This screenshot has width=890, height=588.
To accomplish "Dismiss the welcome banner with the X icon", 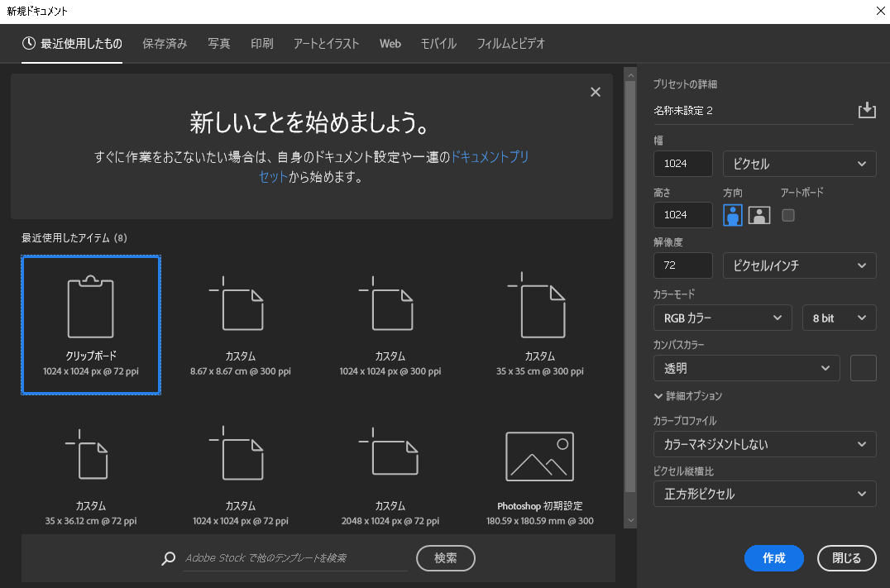I will 595,92.
